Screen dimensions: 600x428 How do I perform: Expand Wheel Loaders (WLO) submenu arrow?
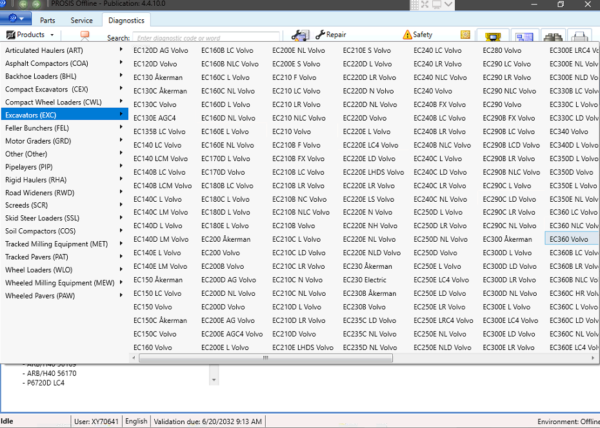(121, 269)
